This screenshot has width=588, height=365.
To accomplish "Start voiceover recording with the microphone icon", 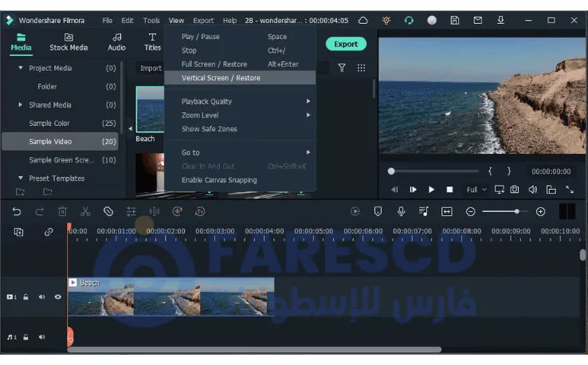I will (x=401, y=211).
